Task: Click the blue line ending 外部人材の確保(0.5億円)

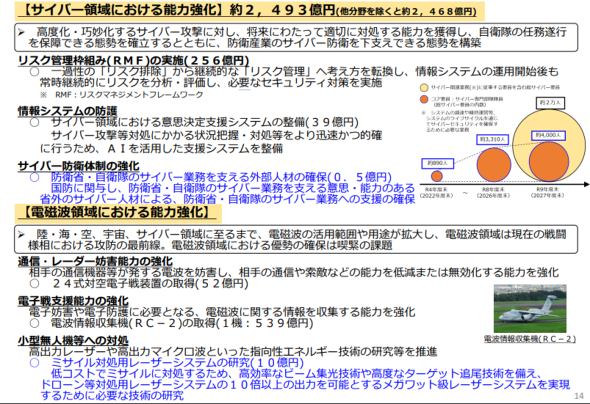Action: pos(221,177)
